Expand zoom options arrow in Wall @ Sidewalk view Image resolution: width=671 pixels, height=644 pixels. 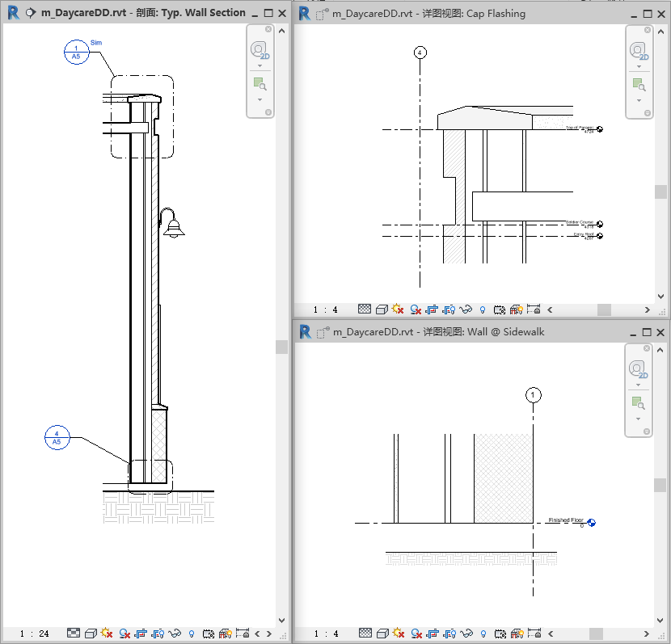[638, 419]
